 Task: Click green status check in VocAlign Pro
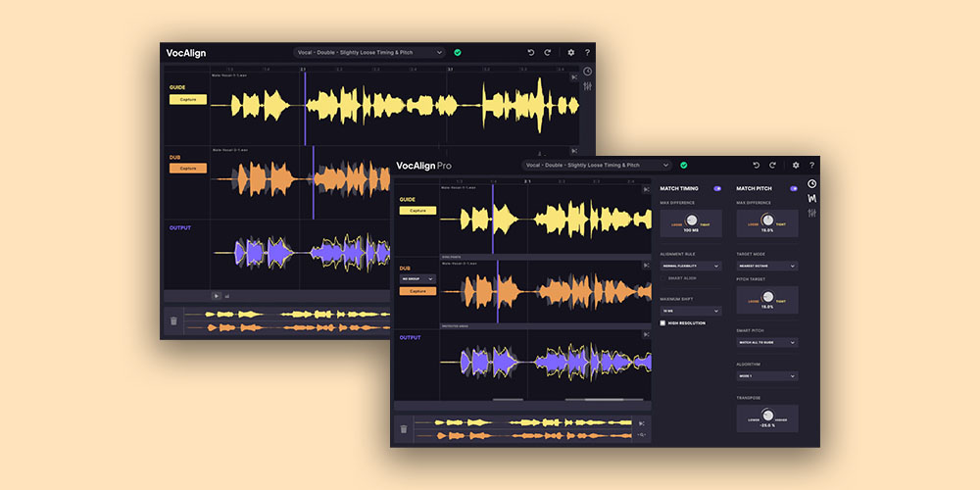pos(684,166)
